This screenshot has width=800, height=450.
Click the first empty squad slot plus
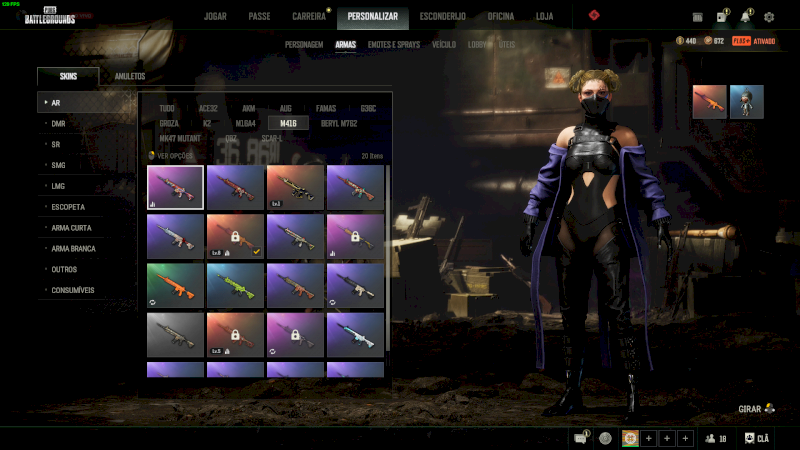click(x=648, y=438)
